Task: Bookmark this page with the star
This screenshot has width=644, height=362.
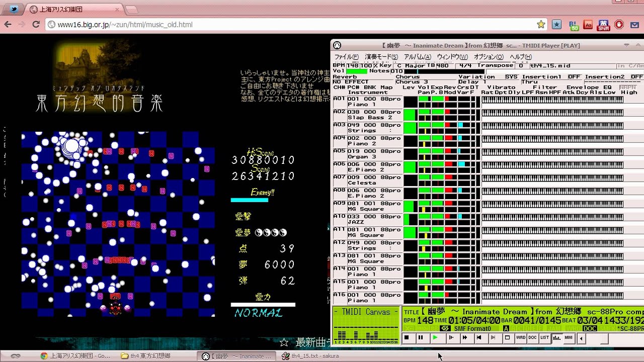Action: click(541, 24)
